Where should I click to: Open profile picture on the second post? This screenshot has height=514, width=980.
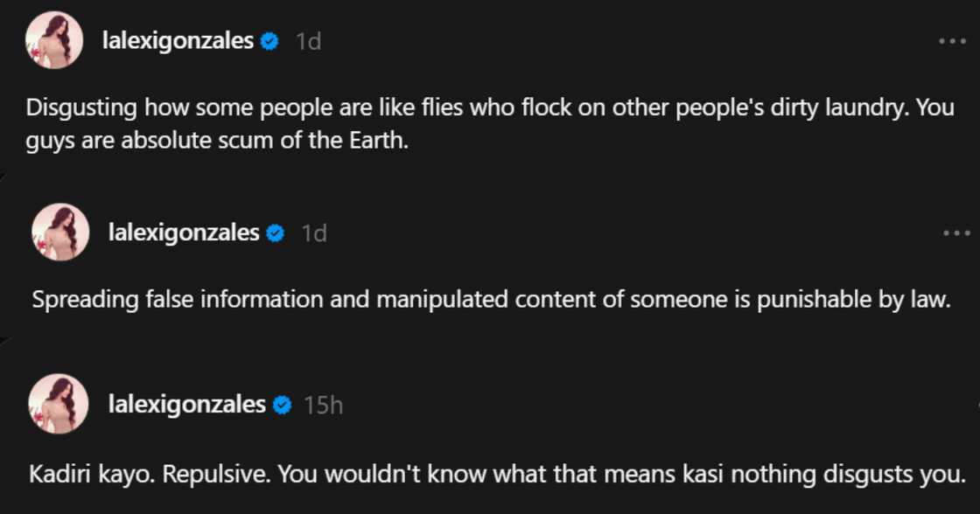coord(60,232)
